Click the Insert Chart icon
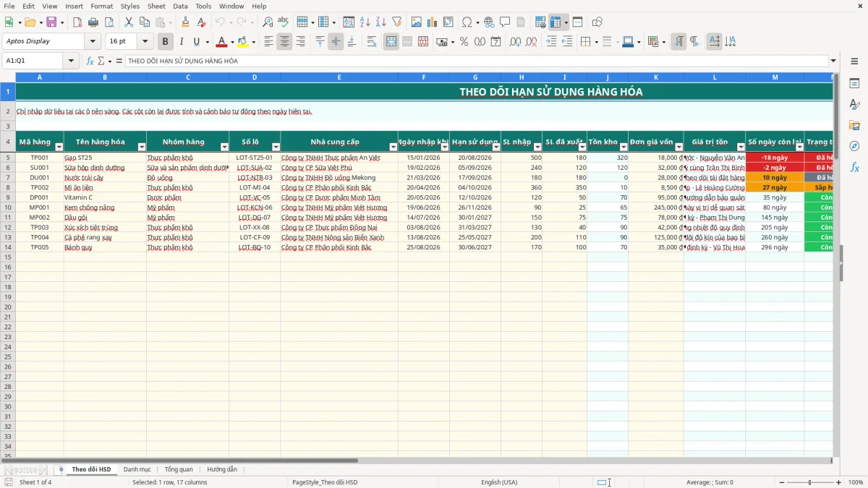Screen dimensions: 868x488 tap(433, 22)
